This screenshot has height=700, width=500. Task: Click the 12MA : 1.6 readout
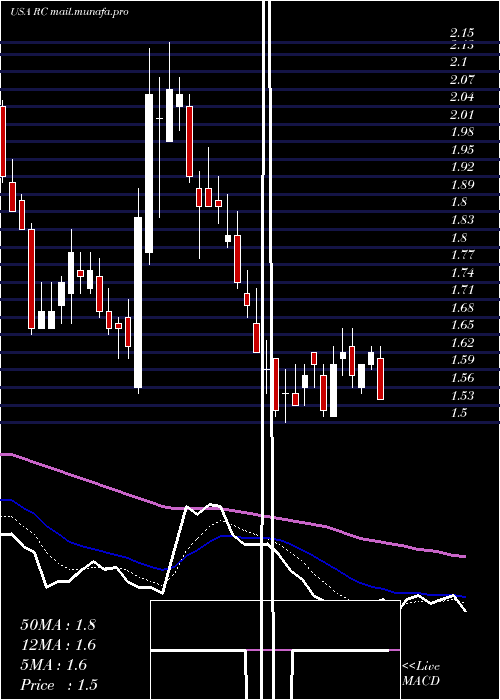[58, 645]
